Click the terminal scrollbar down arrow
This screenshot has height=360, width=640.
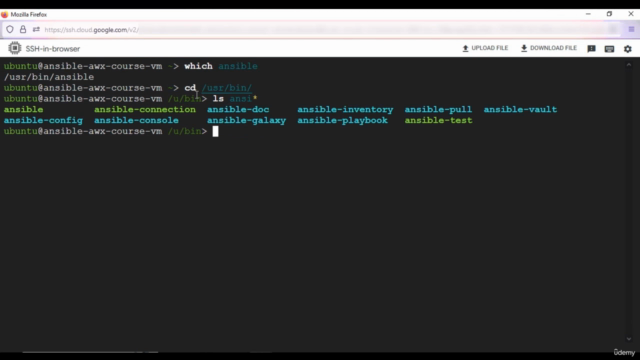click(629, 339)
